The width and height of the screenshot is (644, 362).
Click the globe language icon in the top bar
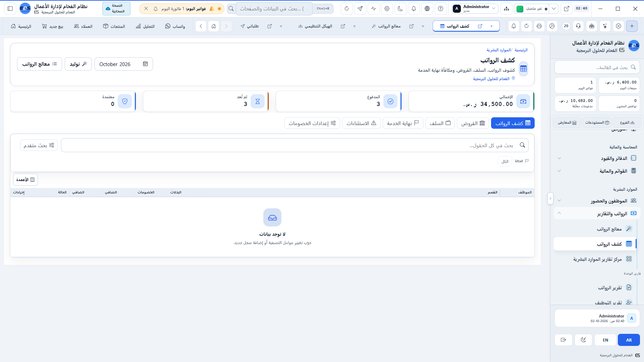pos(427,9)
